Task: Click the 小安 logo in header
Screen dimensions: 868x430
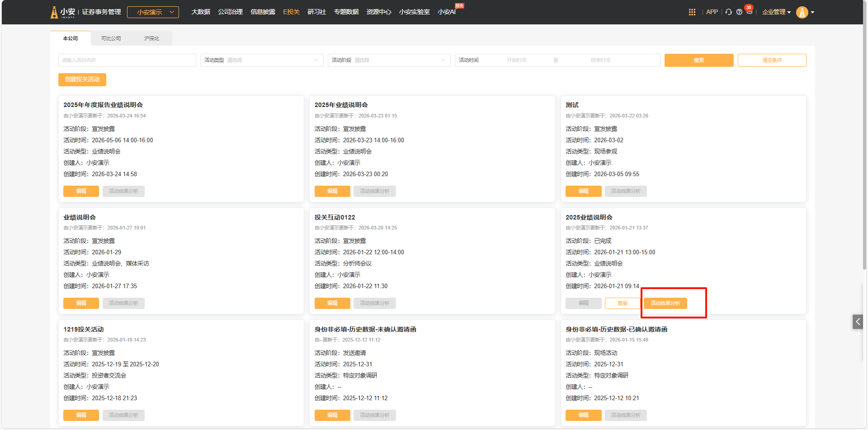Action: (x=63, y=12)
